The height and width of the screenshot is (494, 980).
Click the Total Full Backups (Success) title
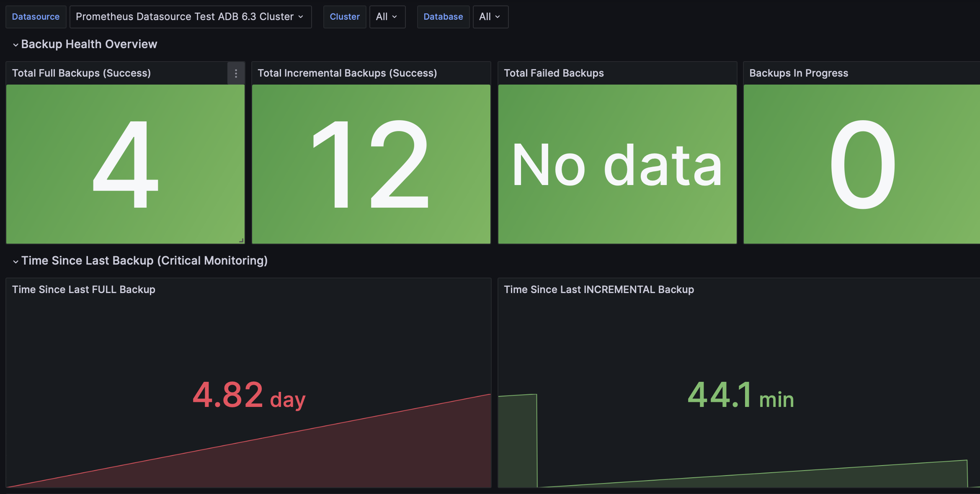click(x=81, y=73)
